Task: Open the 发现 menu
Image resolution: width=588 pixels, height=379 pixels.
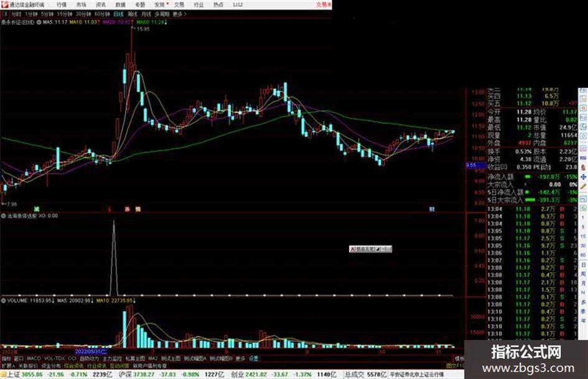Action: coord(160,5)
